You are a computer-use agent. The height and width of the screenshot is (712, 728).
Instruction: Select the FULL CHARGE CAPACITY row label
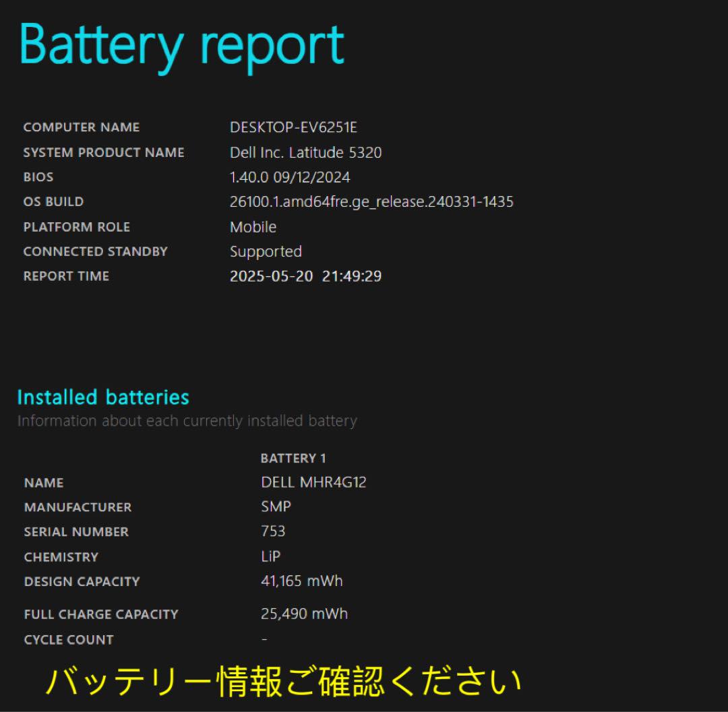point(100,614)
